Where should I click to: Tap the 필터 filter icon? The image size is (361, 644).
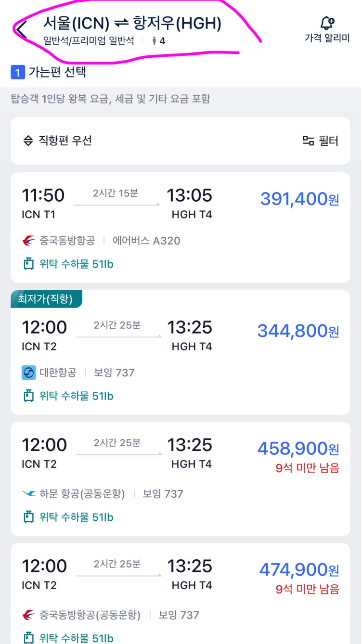[x=308, y=141]
